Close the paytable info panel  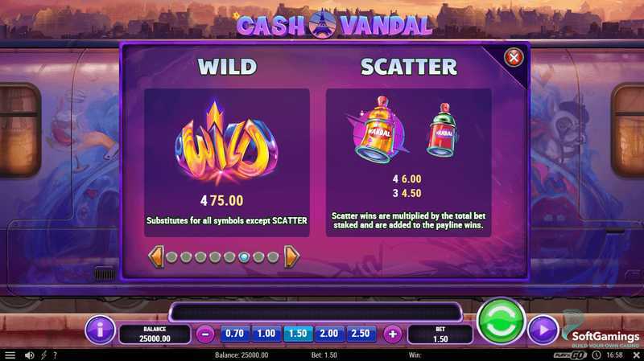click(x=514, y=57)
